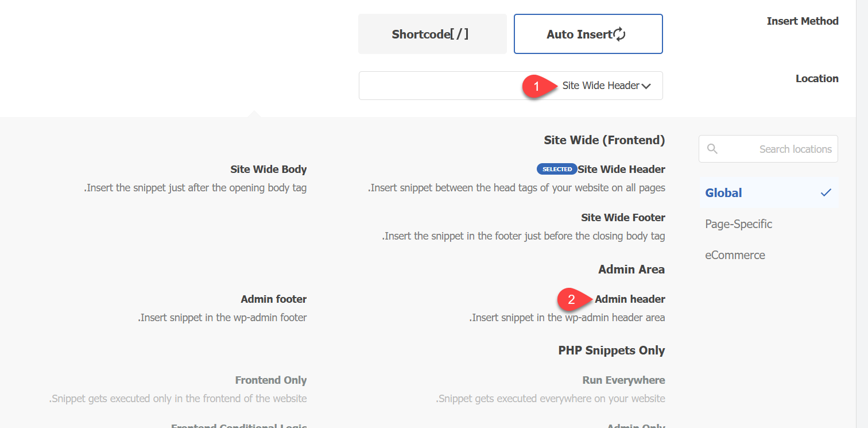Switch to the Global category
Image resolution: width=868 pixels, height=428 pixels.
point(724,193)
